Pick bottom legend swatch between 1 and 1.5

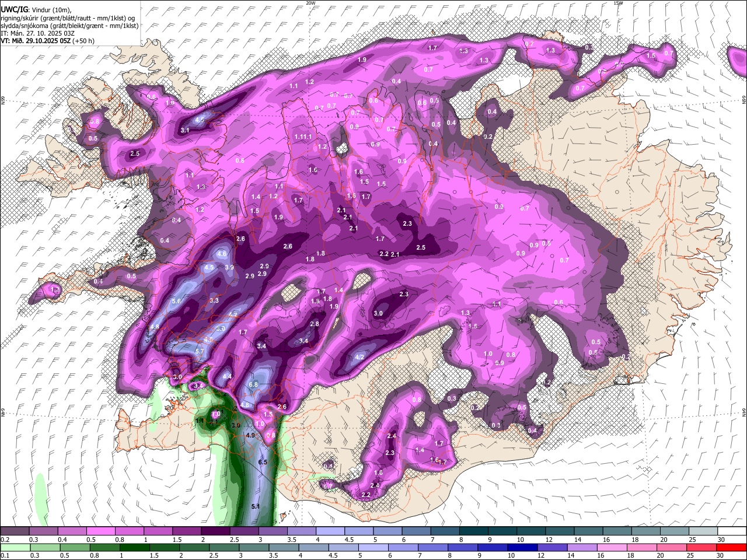[x=135, y=547]
